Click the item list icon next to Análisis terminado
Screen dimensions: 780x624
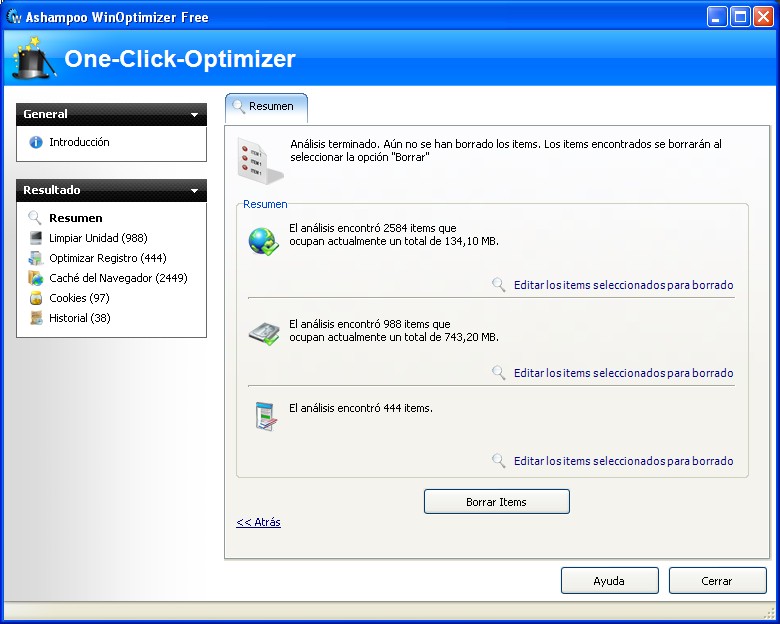point(261,161)
